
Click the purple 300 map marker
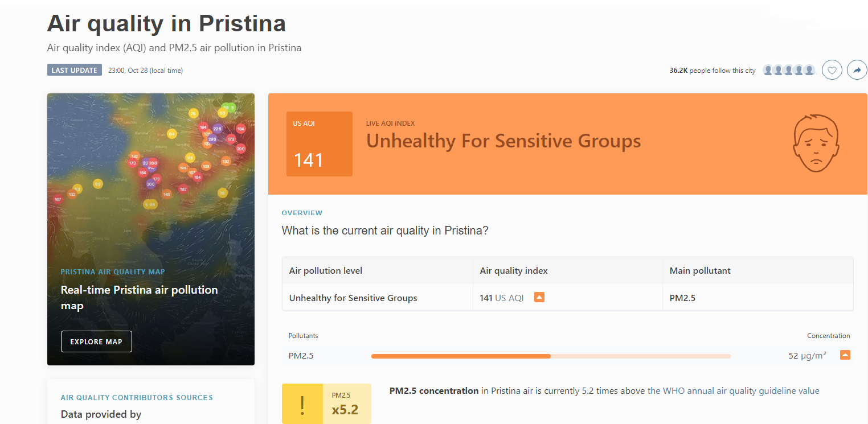coord(150,184)
